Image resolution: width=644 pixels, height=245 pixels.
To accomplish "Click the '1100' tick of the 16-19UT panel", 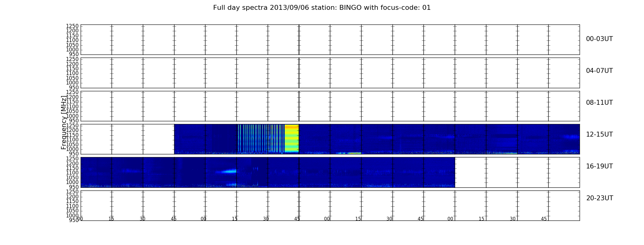I will click(72, 173).
